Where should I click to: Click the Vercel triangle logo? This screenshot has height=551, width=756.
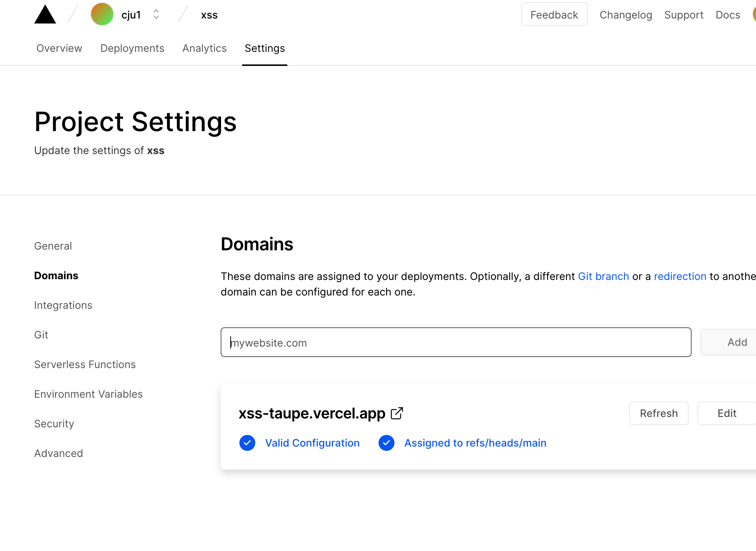[45, 15]
